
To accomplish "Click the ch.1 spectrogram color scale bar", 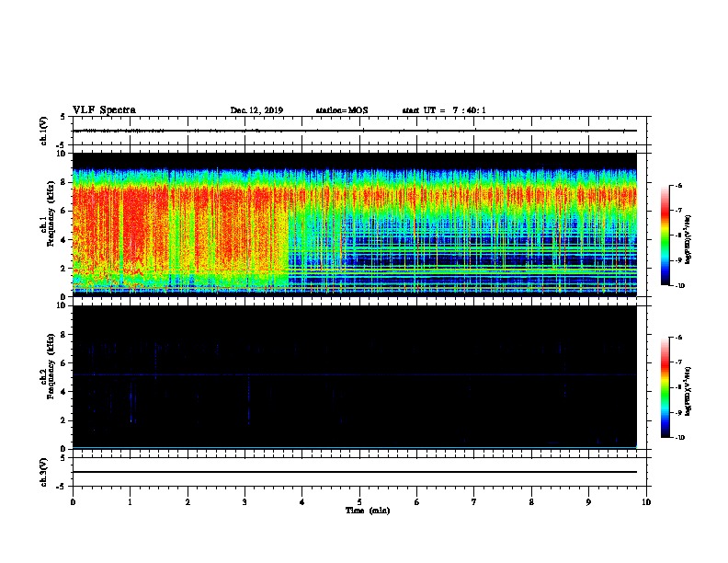I will (665, 236).
